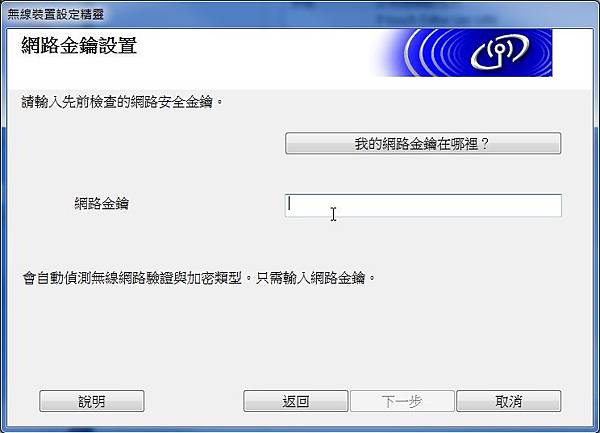Click the blue ripple waves banner graphic
This screenshot has width=600, height=433.
pos(463,53)
